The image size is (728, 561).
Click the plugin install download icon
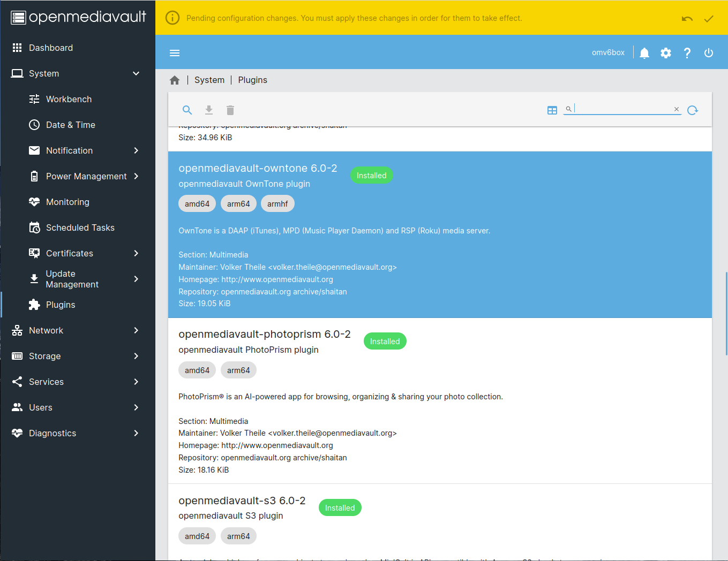[x=209, y=110]
